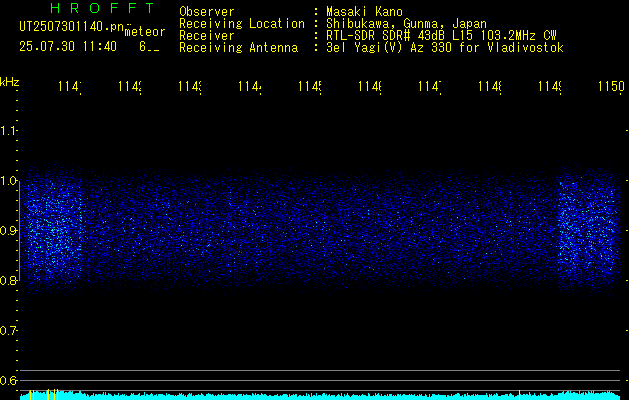This screenshot has height=400, width=629.
Task: Click the 1150 time axis label
Action: click(611, 86)
